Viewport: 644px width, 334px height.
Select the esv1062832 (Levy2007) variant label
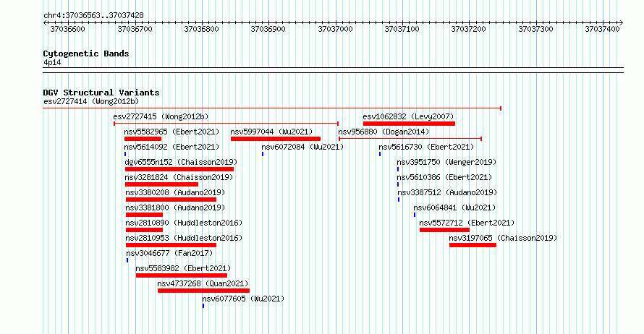coord(408,116)
